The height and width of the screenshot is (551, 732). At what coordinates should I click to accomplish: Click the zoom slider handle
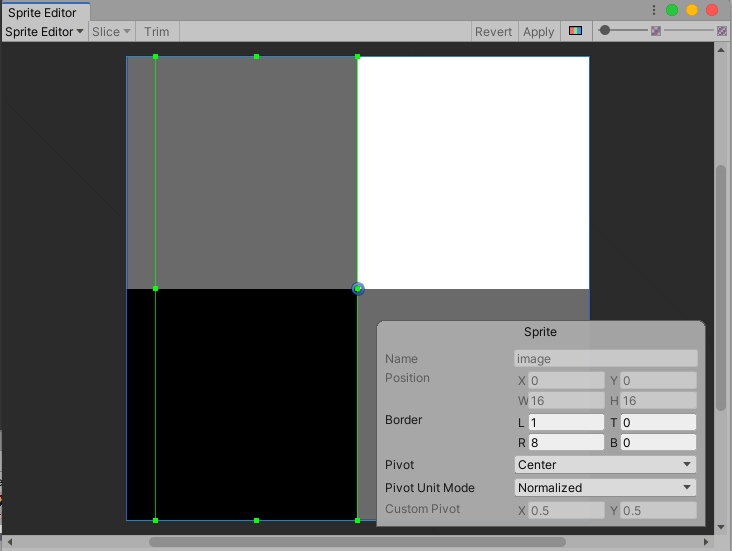[605, 30]
